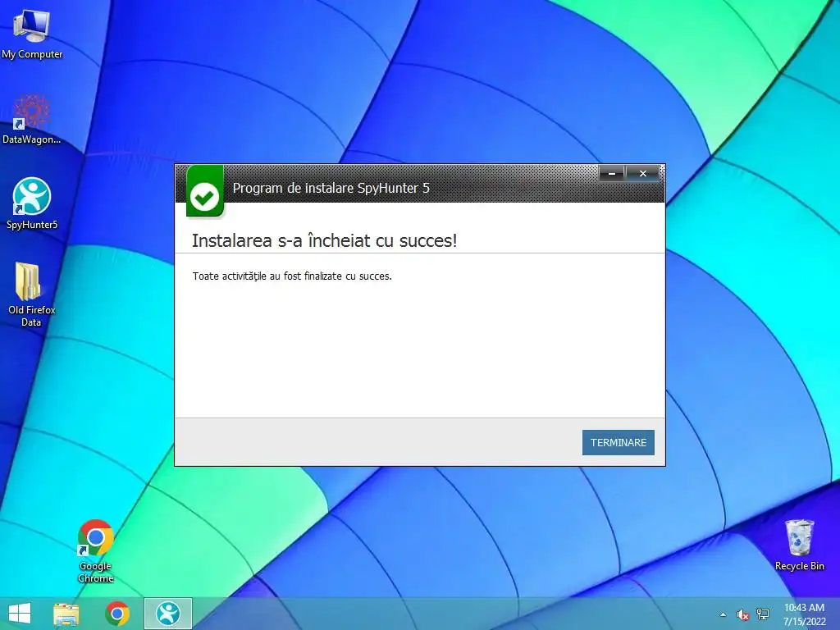Close the SpyHunter 5 installer window
This screenshot has height=630, width=840.
643,174
